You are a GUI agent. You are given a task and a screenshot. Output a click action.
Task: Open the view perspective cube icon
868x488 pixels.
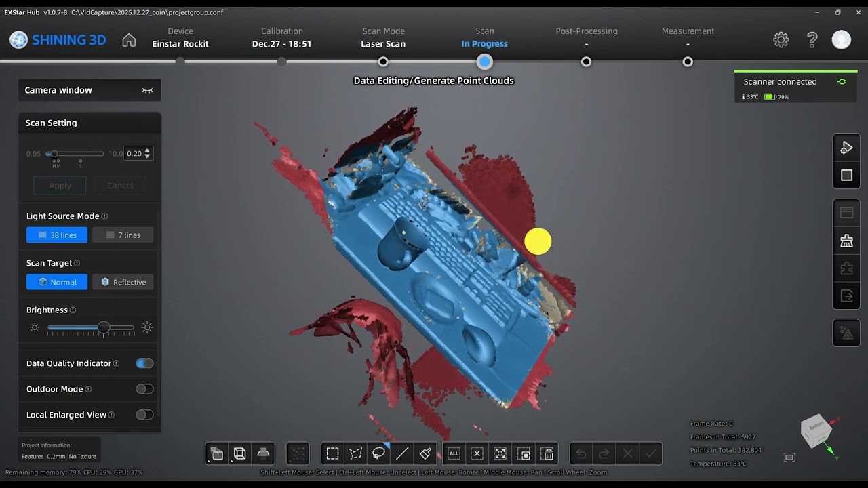pyautogui.click(x=217, y=453)
